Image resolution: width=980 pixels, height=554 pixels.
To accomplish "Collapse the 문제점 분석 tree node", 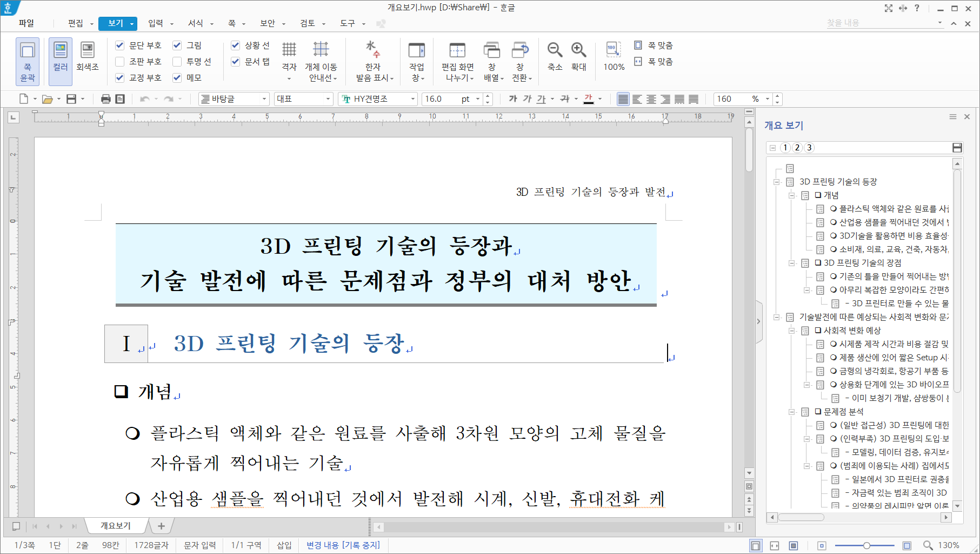I will (x=792, y=412).
